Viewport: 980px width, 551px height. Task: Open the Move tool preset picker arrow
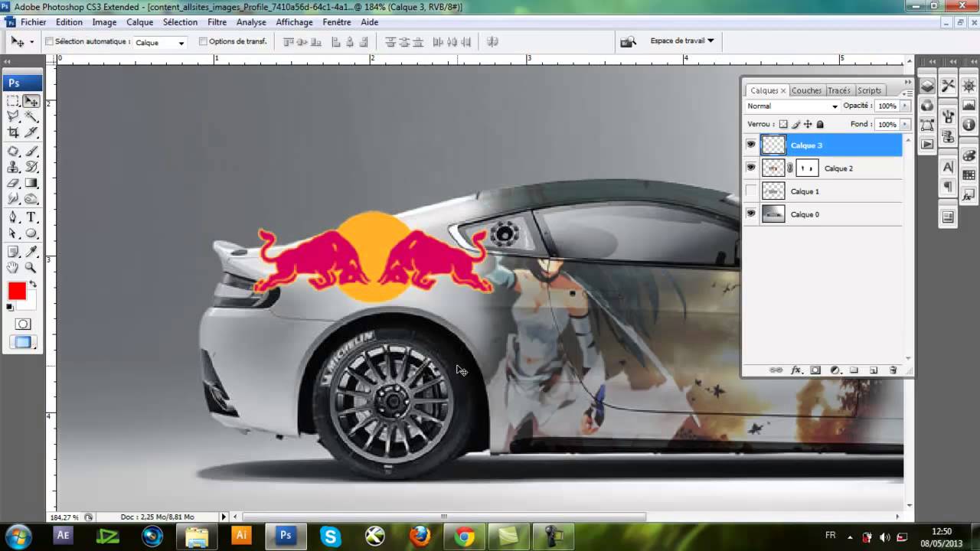coord(31,42)
